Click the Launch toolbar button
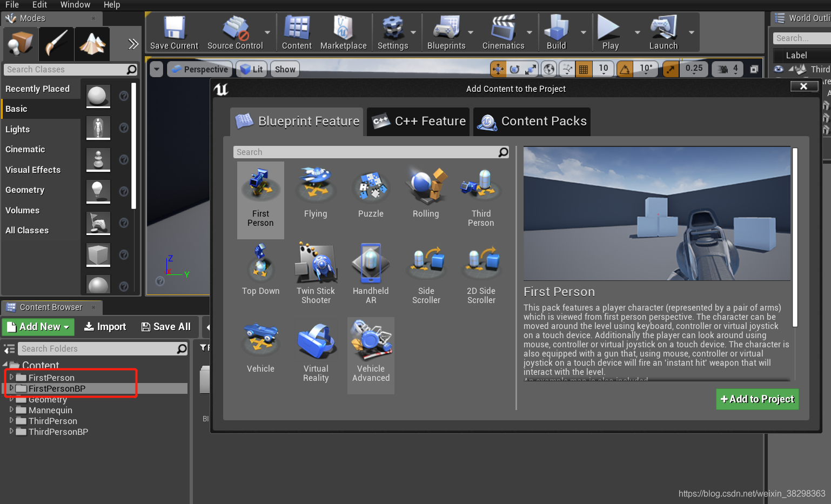This screenshot has width=831, height=504. [663, 33]
